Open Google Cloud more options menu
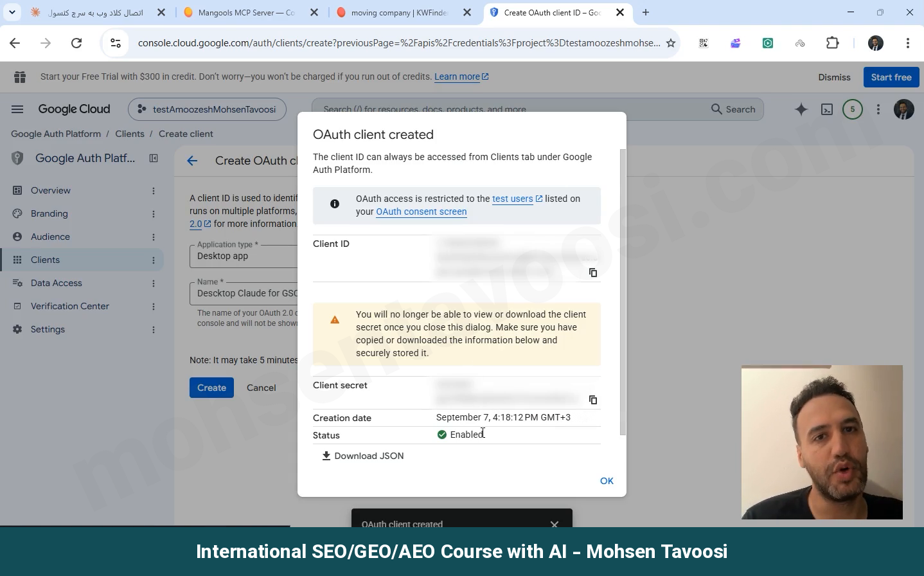Screen dimensions: 924x576 click(x=878, y=109)
